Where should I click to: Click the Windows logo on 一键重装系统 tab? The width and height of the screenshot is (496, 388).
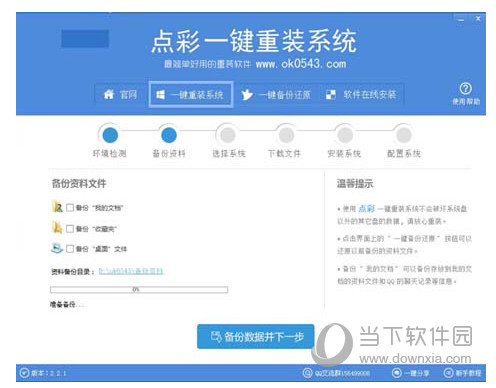click(x=160, y=95)
